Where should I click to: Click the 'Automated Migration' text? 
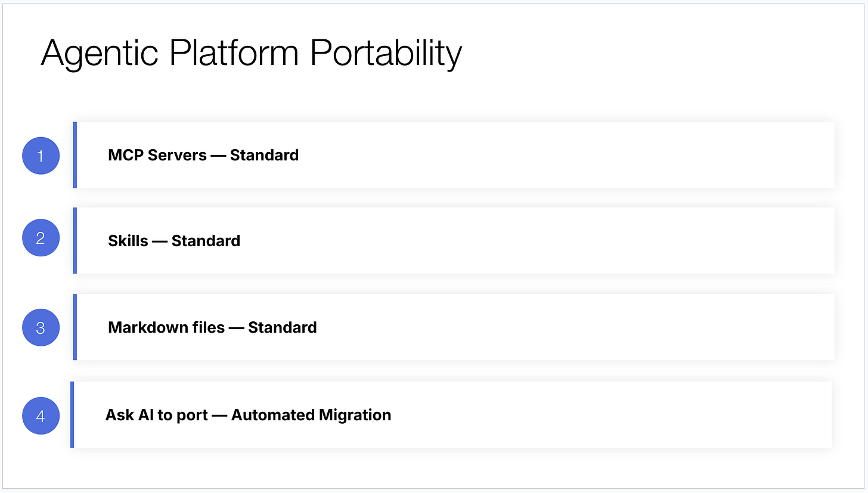coord(311,415)
